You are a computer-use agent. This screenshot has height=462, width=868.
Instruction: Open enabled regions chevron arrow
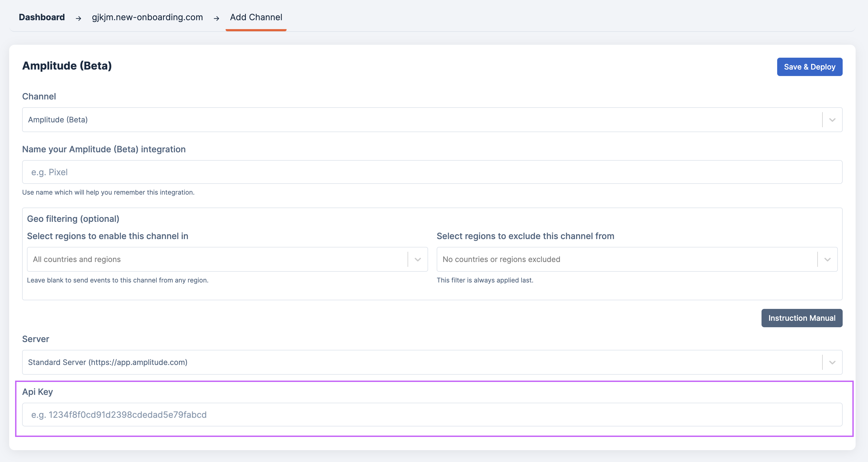pos(418,259)
